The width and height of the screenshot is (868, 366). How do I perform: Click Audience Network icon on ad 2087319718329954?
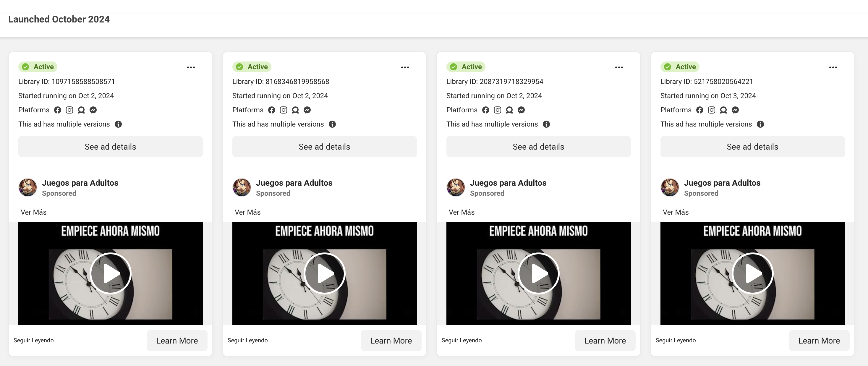[x=509, y=110]
